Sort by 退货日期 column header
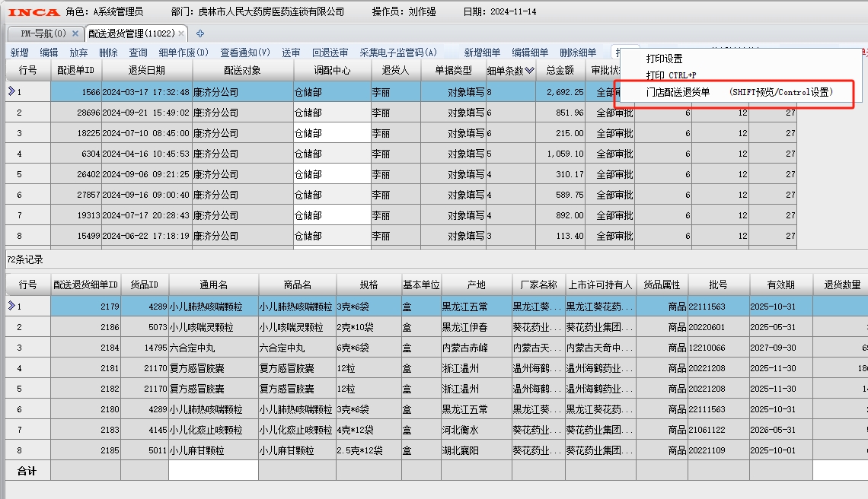 pyautogui.click(x=146, y=71)
